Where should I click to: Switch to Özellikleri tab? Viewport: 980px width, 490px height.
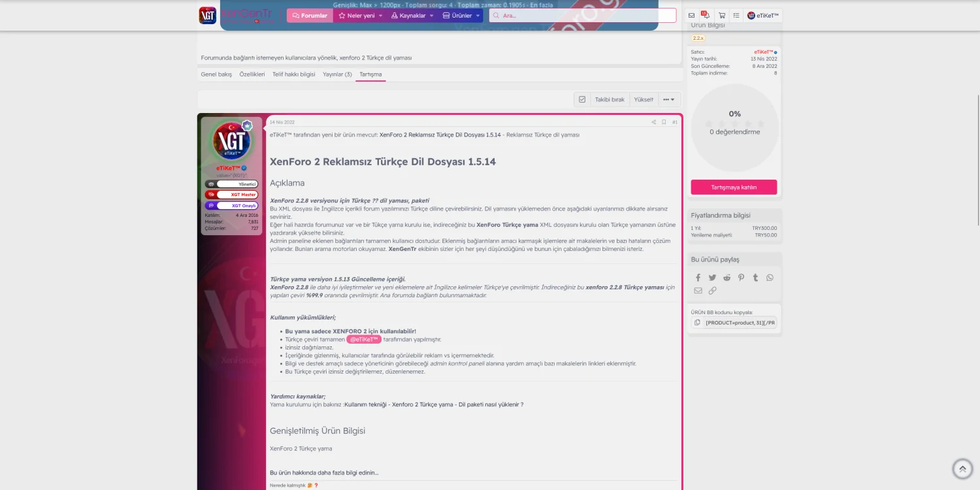click(252, 74)
